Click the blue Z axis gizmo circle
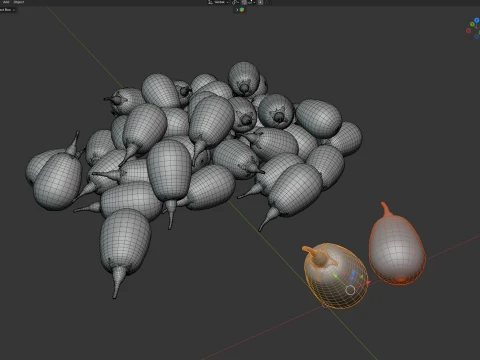The width and height of the screenshot is (480, 360). pos(477,20)
